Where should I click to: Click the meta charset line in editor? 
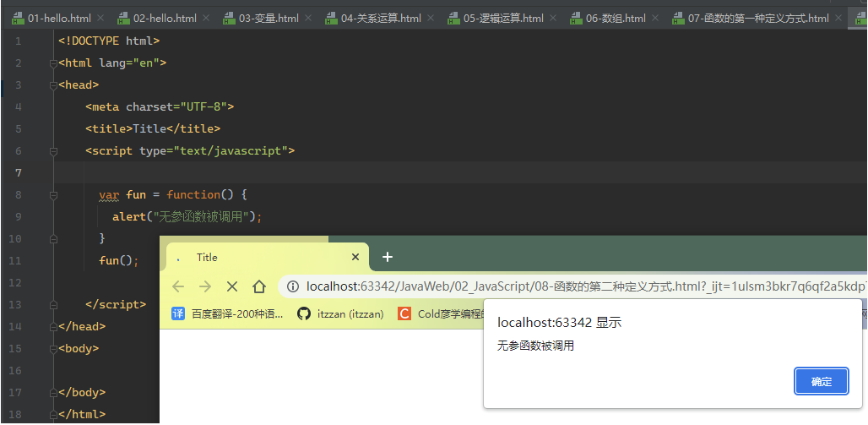[160, 107]
